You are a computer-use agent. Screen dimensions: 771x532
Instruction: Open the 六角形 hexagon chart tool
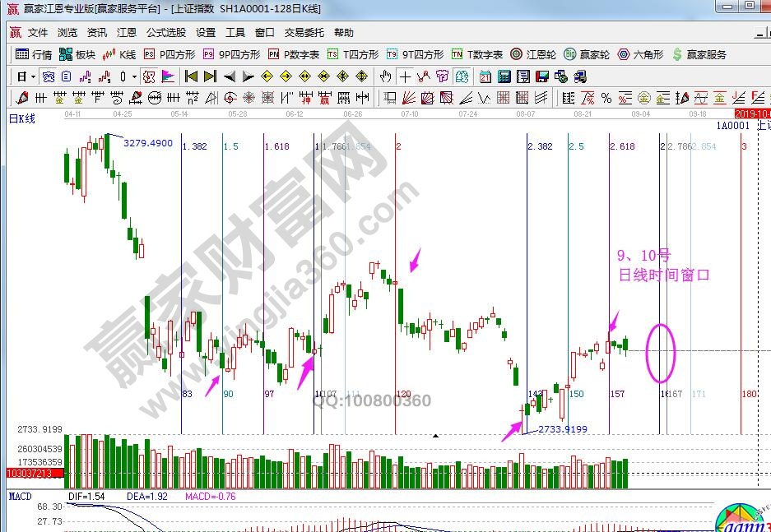point(644,55)
